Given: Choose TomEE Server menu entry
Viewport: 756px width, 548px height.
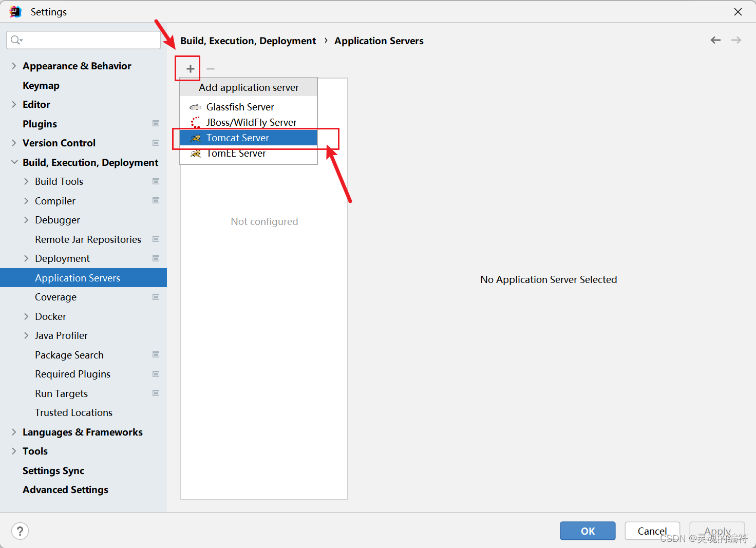Looking at the screenshot, I should click(249, 153).
